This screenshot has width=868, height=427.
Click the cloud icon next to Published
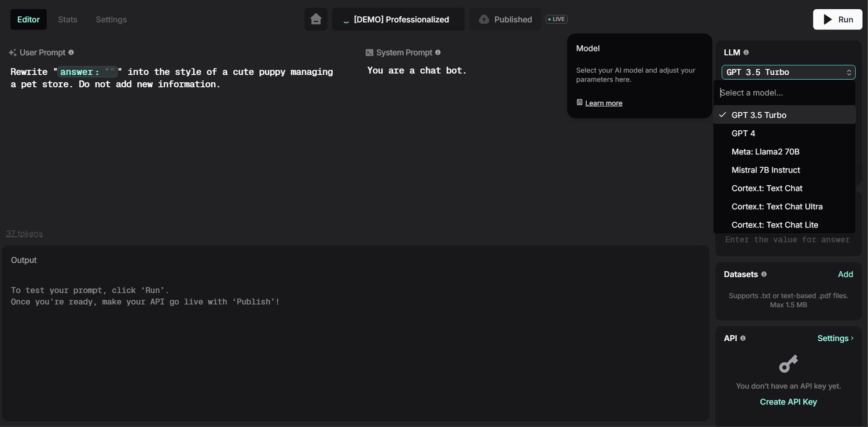tap(484, 19)
